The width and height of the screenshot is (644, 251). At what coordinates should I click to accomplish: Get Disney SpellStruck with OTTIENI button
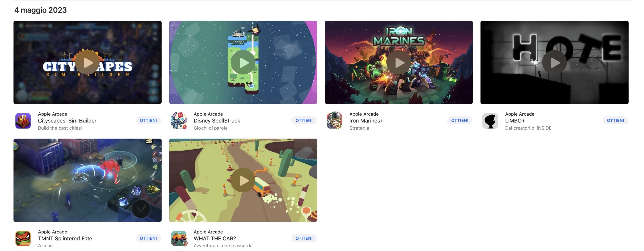(304, 121)
